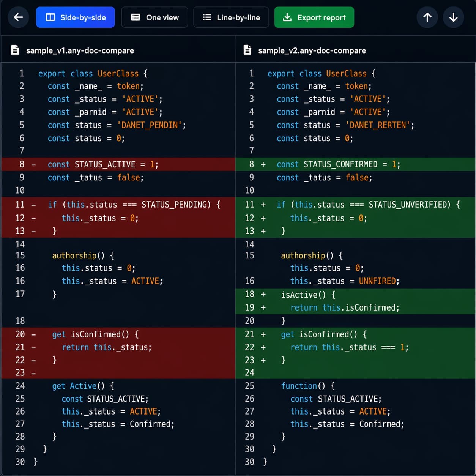This screenshot has height=476, width=476.
Task: Open the sample_v1.any-doc-compare tab
Action: (80, 50)
